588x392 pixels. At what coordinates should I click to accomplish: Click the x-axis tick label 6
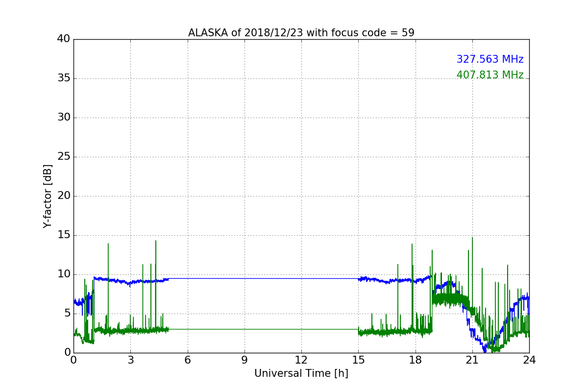click(187, 360)
